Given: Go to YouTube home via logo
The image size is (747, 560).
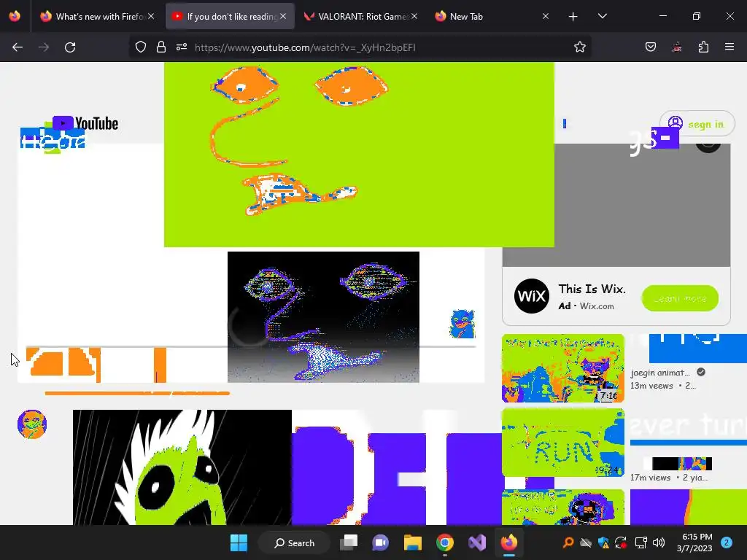Looking at the screenshot, I should coord(85,123).
